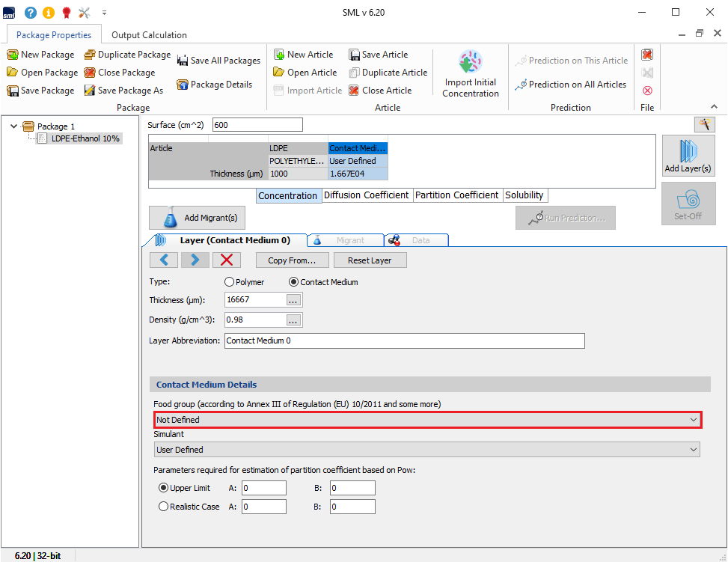Click the Layer Abbreviation text field
Image resolution: width=728 pixels, height=562 pixels.
pos(404,340)
